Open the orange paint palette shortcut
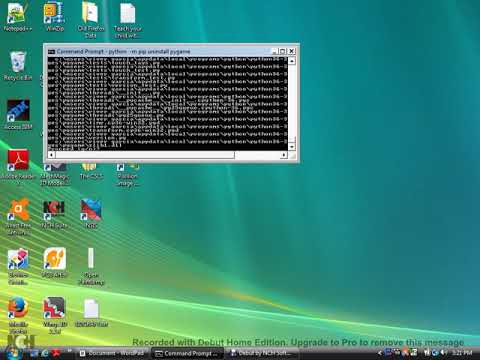 point(54,263)
